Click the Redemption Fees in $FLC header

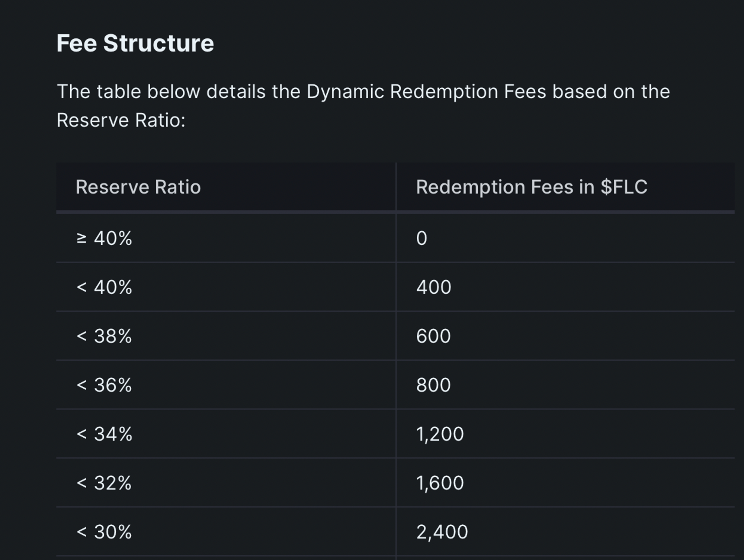point(531,187)
